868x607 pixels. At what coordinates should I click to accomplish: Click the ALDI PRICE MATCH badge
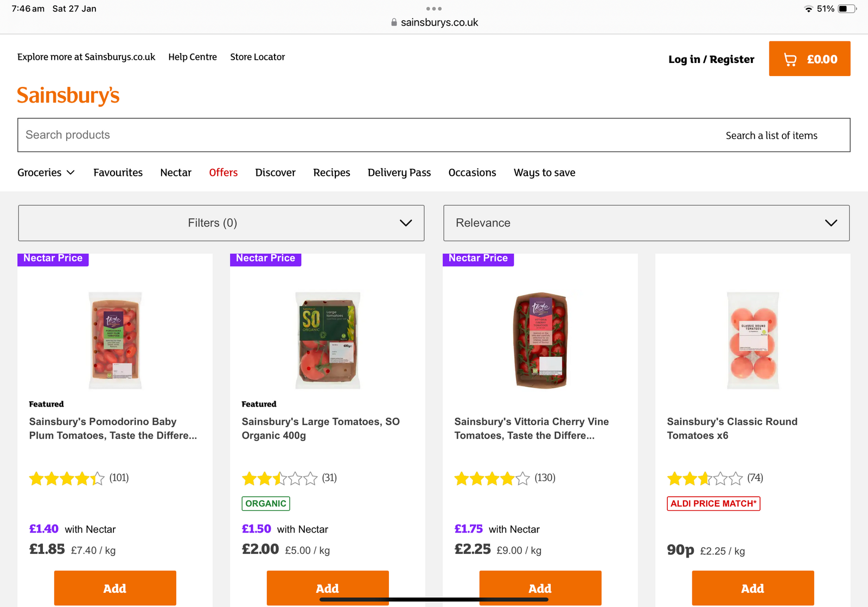pyautogui.click(x=713, y=504)
